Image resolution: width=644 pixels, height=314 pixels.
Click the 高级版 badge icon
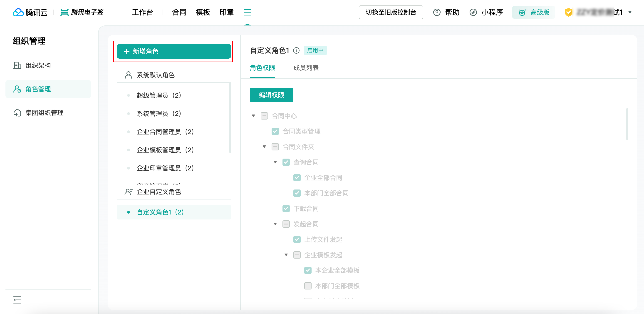(x=522, y=12)
